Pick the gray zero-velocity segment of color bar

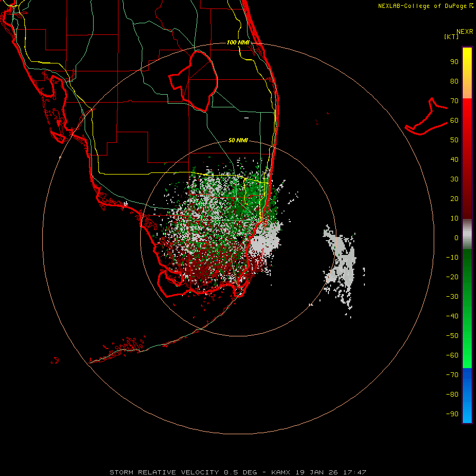pos(467,234)
